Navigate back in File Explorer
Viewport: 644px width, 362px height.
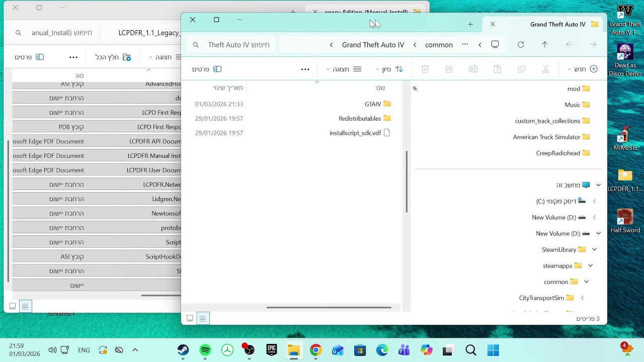pyautogui.click(x=593, y=45)
